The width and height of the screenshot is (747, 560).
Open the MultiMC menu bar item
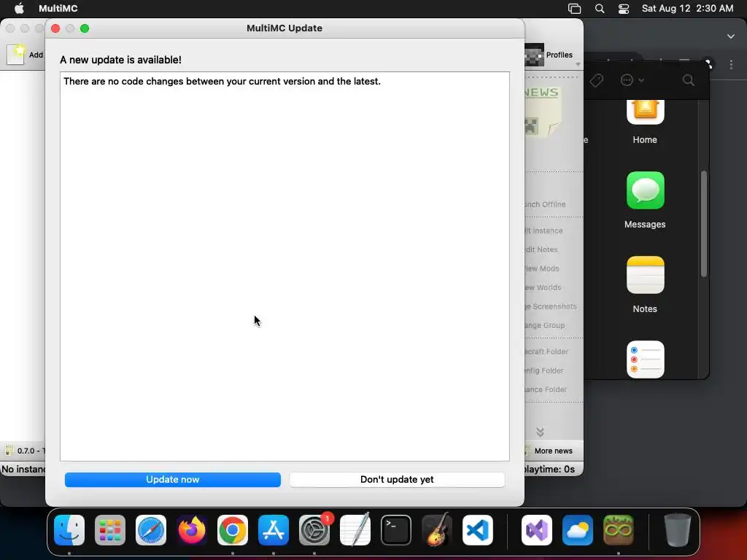[58, 8]
